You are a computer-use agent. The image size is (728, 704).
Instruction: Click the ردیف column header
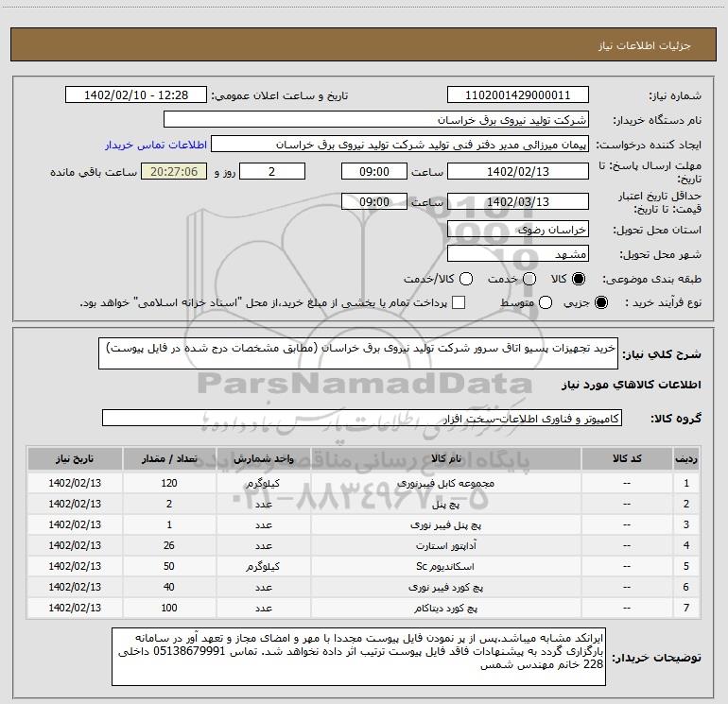686,458
